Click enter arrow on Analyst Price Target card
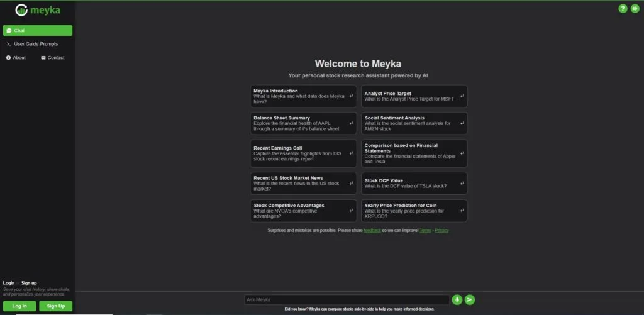Viewport: 644px width, 315px height. pos(462,96)
